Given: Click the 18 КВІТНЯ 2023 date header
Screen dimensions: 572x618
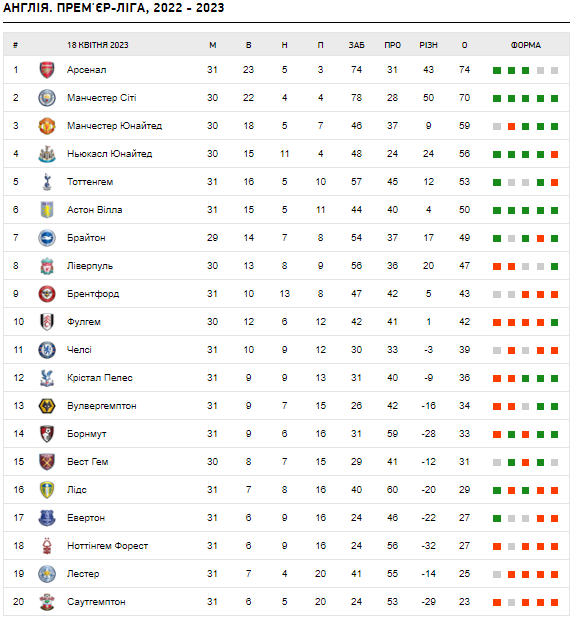Looking at the screenshot, I should 98,45.
